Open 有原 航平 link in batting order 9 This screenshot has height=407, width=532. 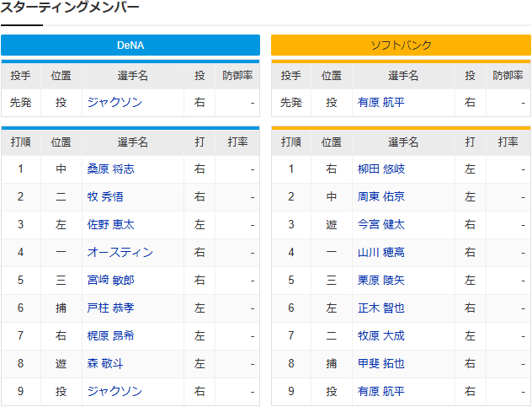coord(381,391)
